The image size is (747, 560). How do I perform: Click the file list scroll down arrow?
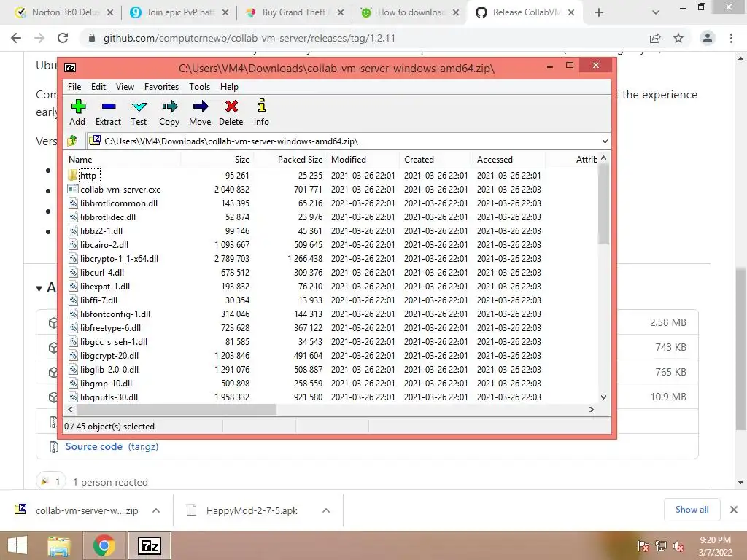point(603,397)
